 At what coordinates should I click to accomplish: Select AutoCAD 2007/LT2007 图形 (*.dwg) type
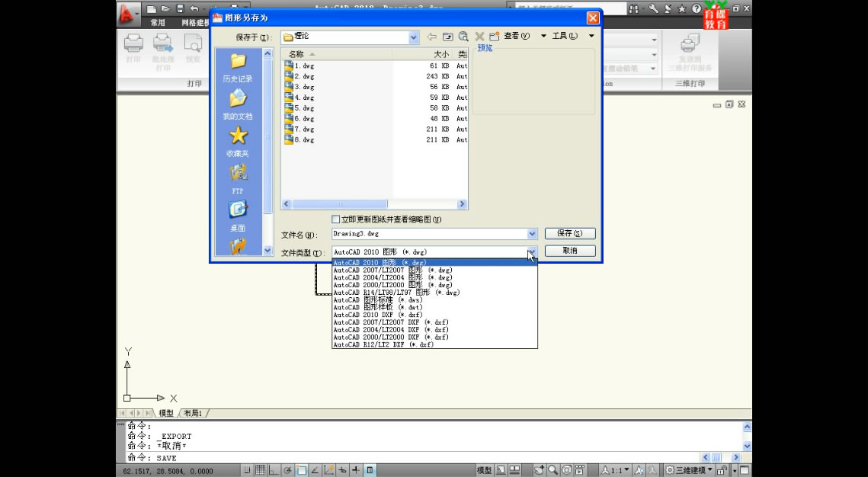[x=434, y=270]
